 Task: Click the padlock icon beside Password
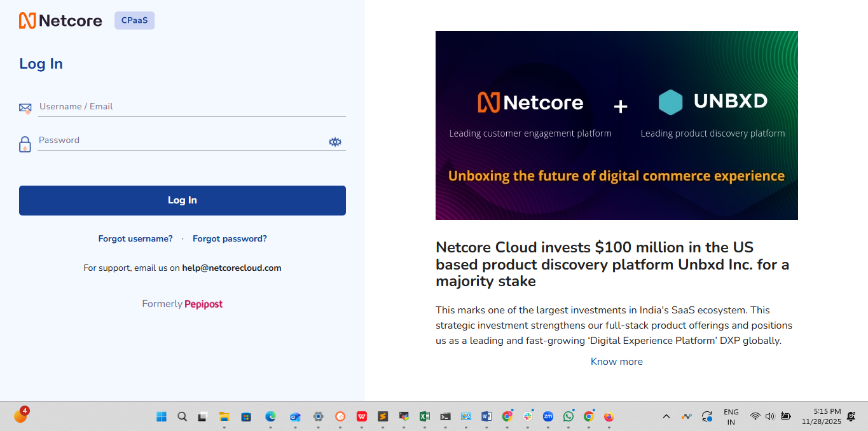[25, 144]
